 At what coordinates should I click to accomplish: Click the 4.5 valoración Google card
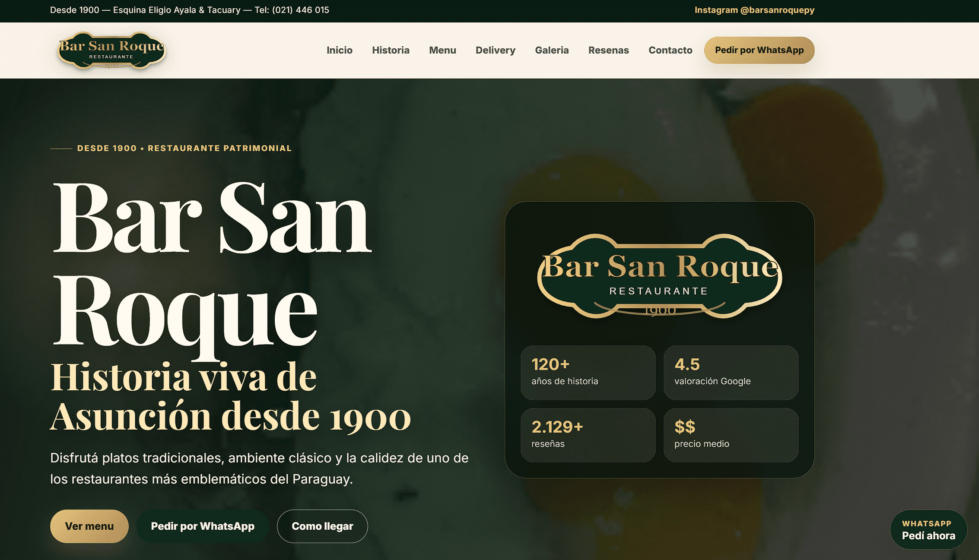tap(731, 373)
